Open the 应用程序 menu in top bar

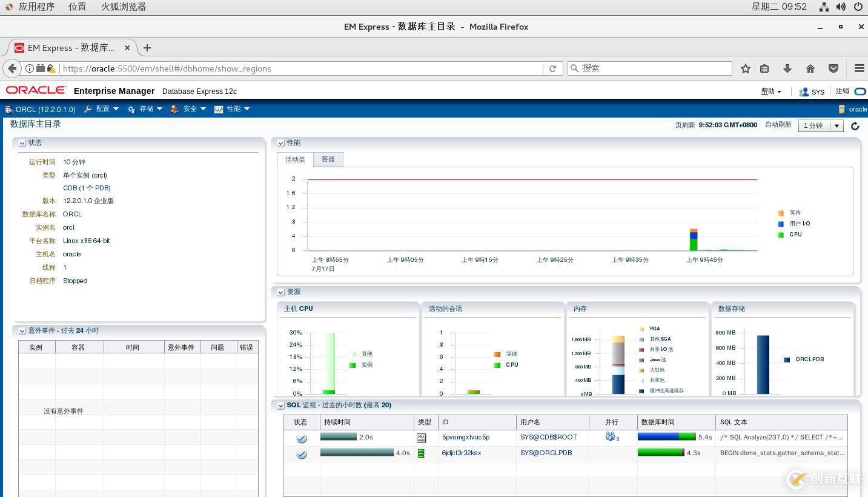click(x=38, y=7)
